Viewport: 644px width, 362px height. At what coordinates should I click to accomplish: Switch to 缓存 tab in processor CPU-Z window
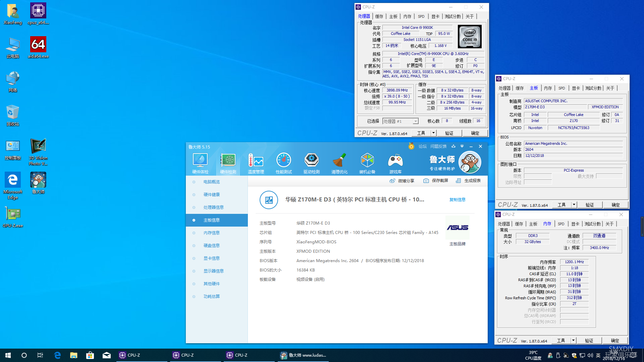coord(379,16)
